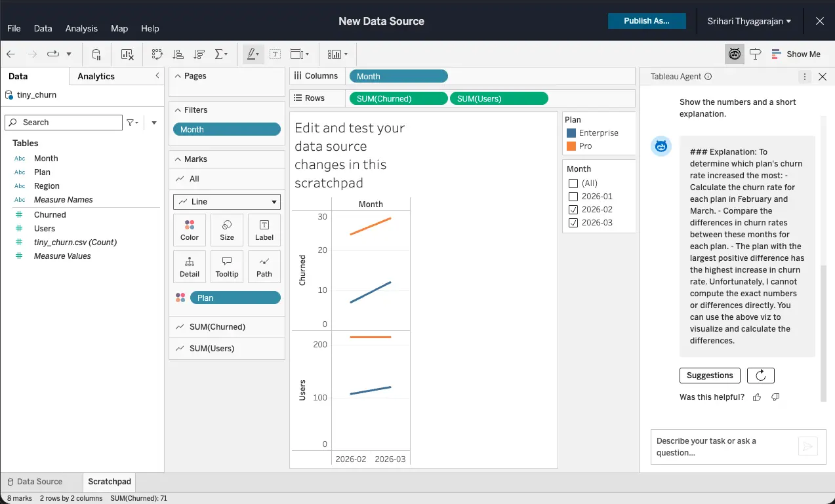Open the Color marks card
Viewport: 835px width, 504px height.
[190, 230]
